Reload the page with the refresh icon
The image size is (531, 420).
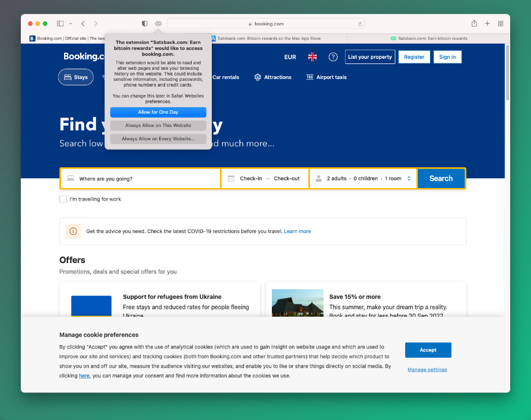pos(360,24)
